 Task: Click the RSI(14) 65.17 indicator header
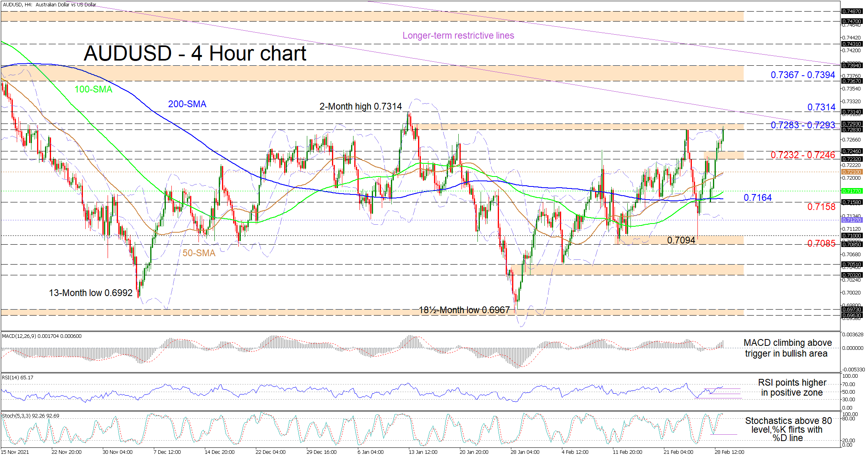click(x=18, y=377)
